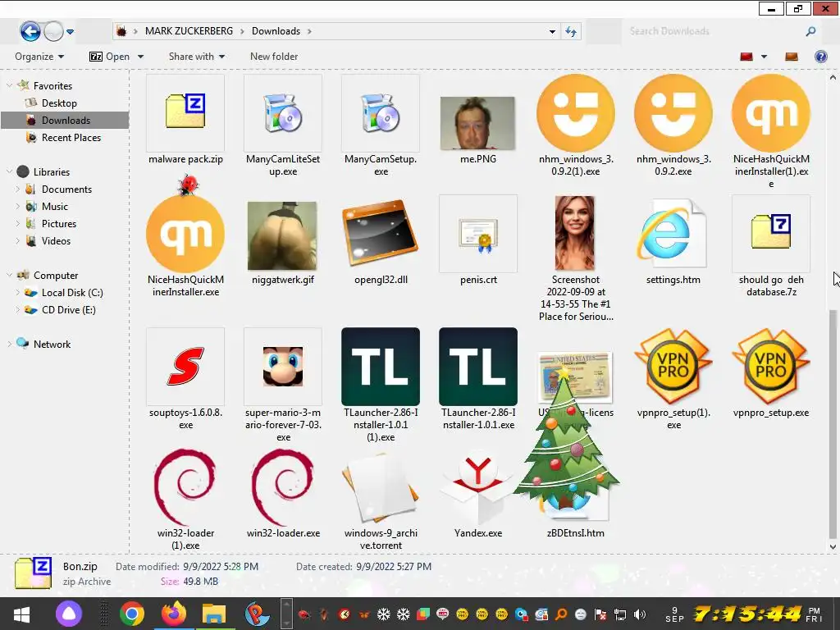
Task: Collapse the Computer group
Action: 9,276
